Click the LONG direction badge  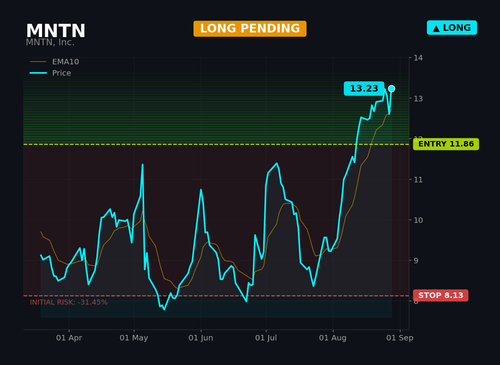(452, 28)
